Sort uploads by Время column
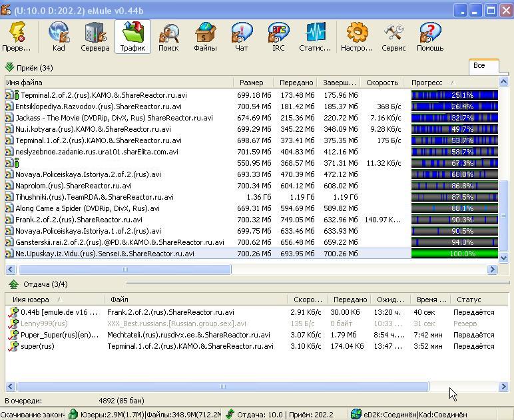Viewport: 514px width, 420px height. click(x=429, y=300)
